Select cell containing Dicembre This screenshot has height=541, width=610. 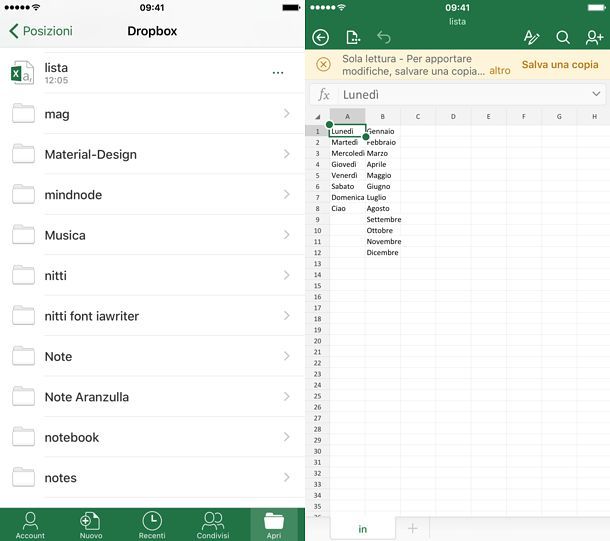tap(383, 252)
